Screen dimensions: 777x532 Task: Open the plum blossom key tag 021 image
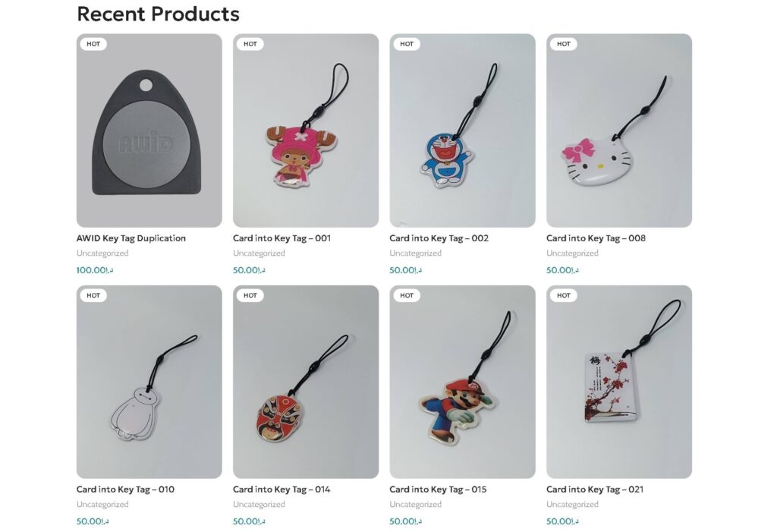tap(619, 382)
